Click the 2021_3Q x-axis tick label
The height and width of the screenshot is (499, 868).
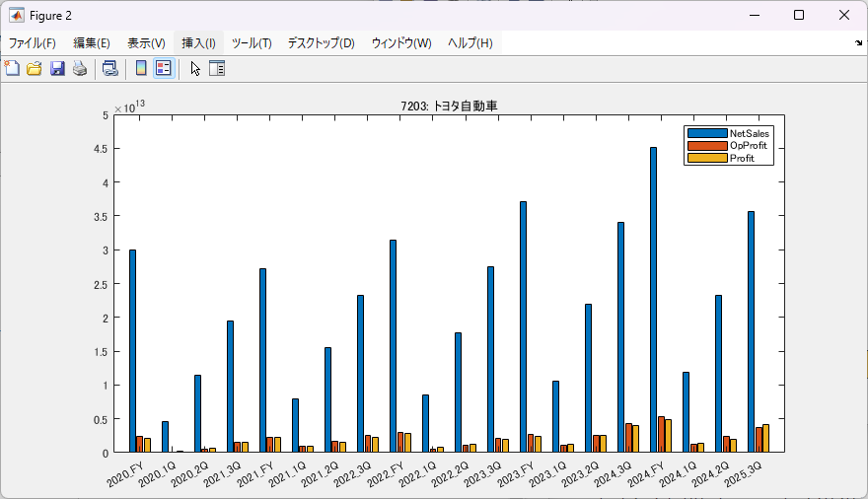[222, 473]
